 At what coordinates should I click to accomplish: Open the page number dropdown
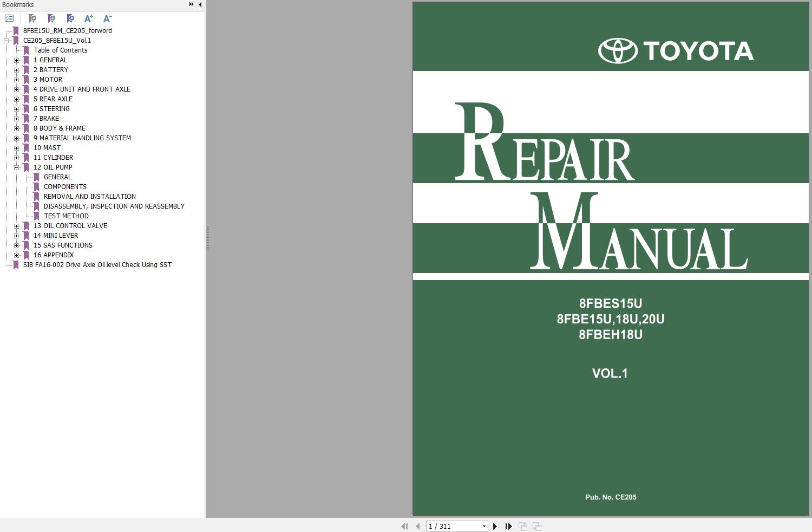pos(483,526)
